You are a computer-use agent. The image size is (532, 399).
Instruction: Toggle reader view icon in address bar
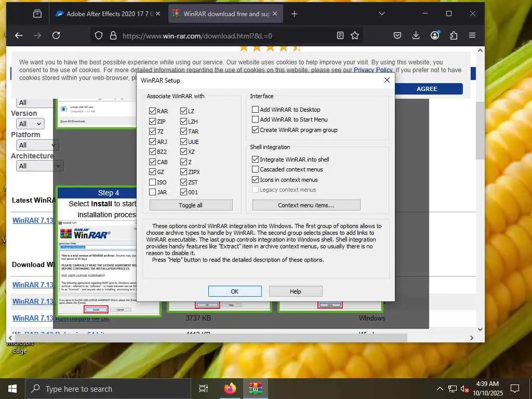tap(340, 35)
